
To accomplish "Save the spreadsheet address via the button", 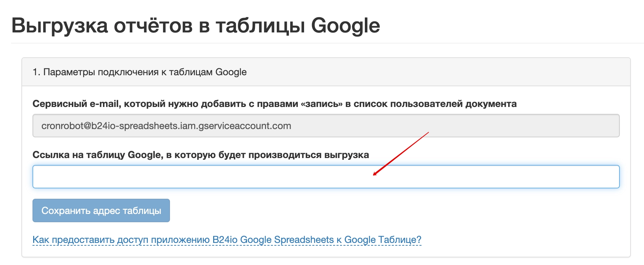I will (101, 210).
